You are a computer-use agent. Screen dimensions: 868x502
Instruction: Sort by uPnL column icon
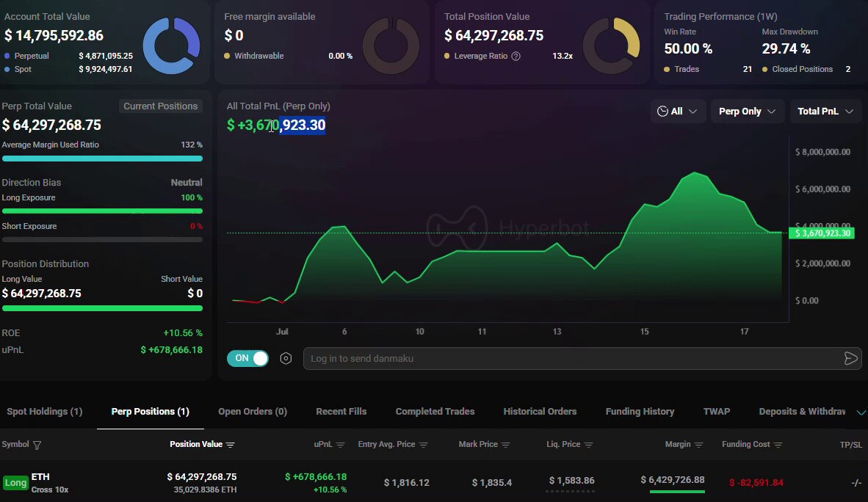click(x=341, y=445)
